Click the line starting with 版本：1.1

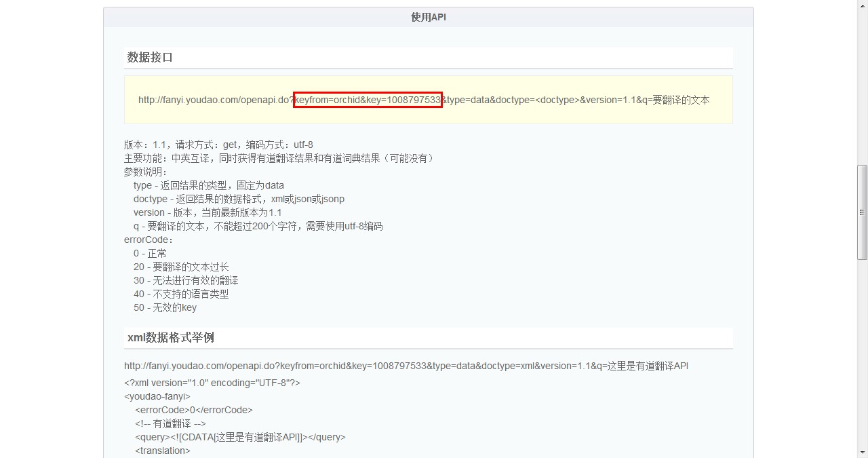click(x=218, y=145)
